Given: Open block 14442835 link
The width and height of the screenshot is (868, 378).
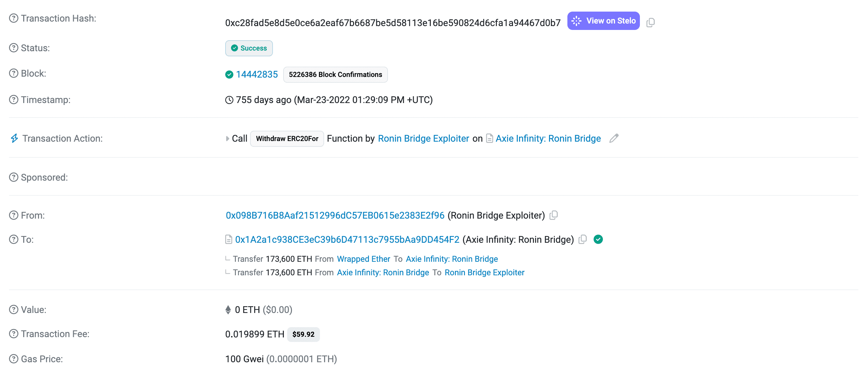Looking at the screenshot, I should tap(256, 74).
